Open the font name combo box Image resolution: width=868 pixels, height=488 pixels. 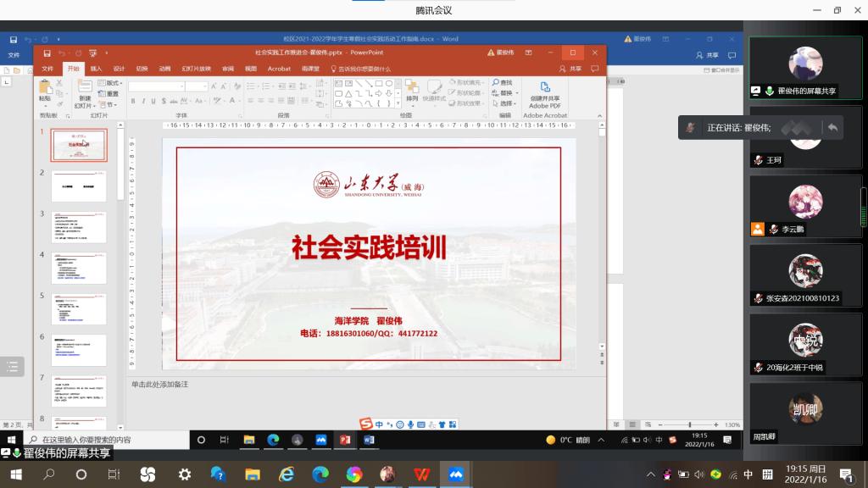[157, 86]
